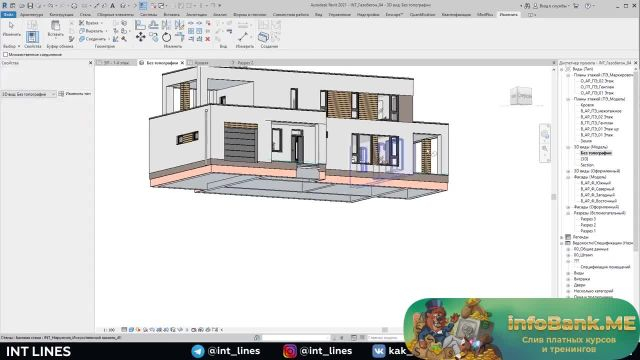Open the 3D view type dropdown in Properties
This screenshot has height=360, width=640.
(28, 94)
